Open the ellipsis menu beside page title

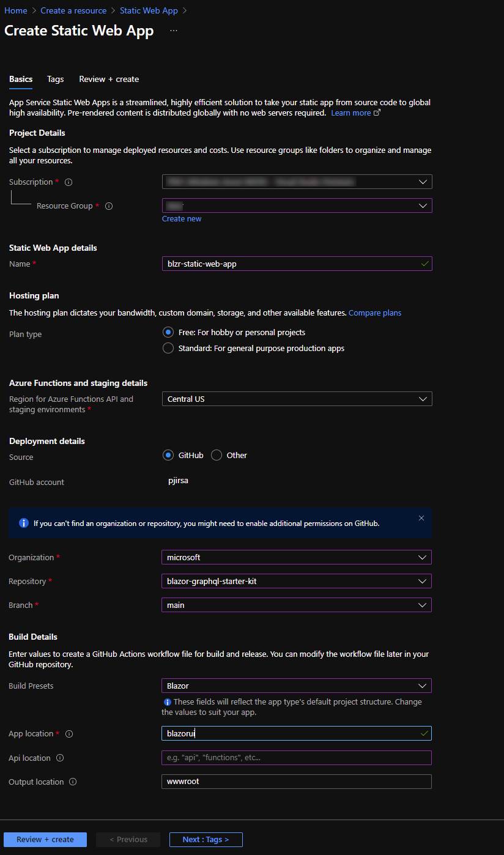pyautogui.click(x=174, y=31)
